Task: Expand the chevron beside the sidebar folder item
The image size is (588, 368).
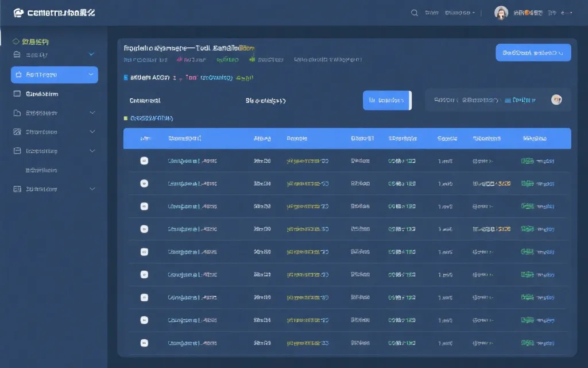Action: pyautogui.click(x=92, y=113)
